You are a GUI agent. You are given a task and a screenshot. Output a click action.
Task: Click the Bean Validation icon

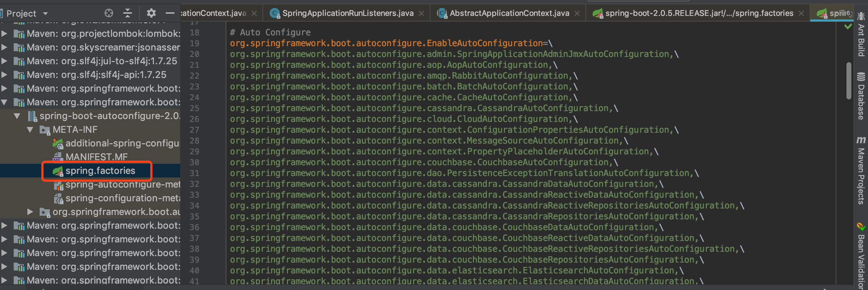[x=861, y=227]
